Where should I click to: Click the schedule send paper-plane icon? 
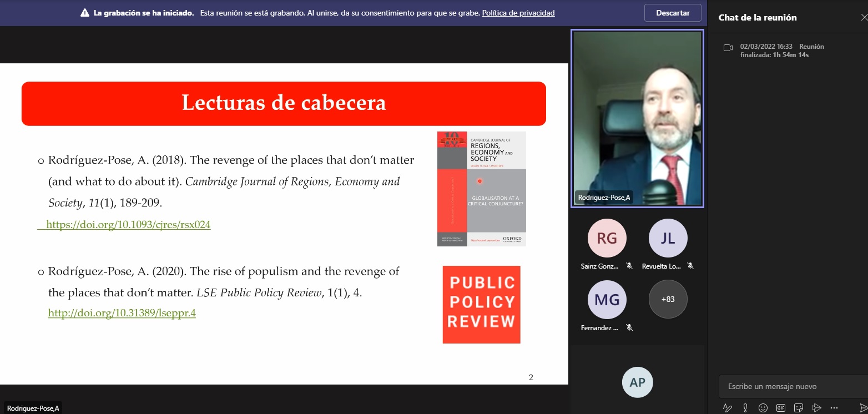816,408
